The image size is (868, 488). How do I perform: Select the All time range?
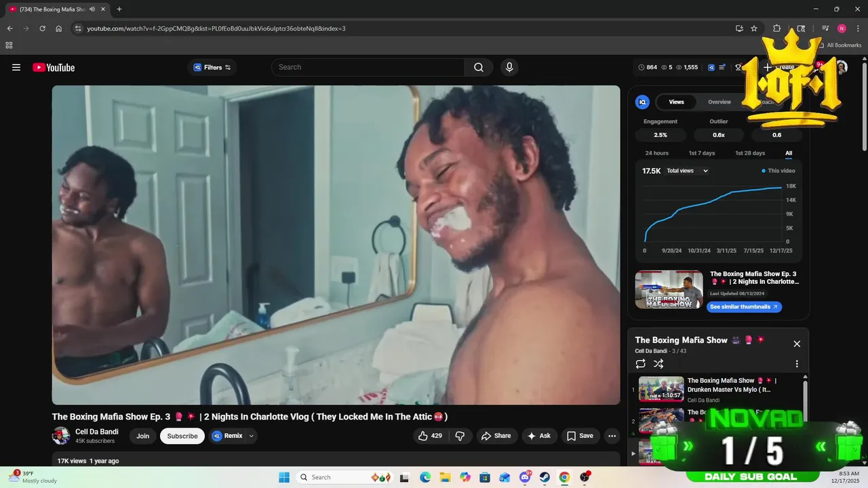789,153
